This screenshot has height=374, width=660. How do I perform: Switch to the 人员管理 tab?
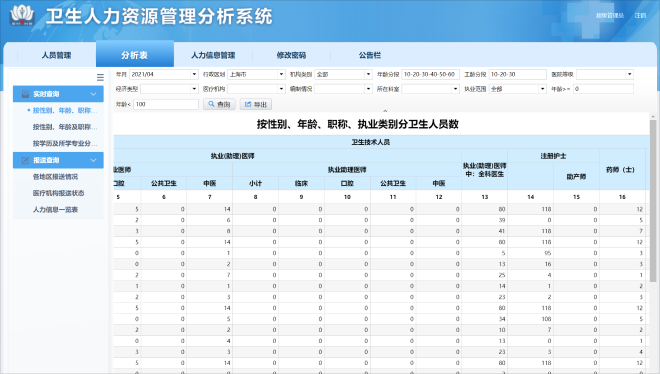pos(56,55)
